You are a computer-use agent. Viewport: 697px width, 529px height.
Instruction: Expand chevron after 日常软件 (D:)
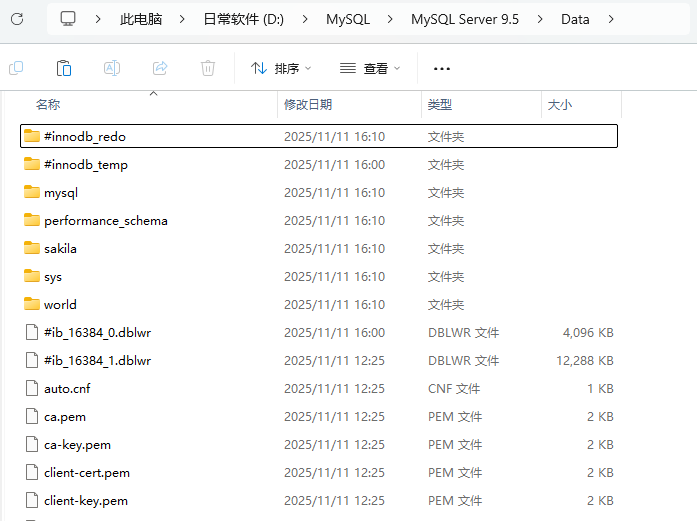tap(304, 19)
